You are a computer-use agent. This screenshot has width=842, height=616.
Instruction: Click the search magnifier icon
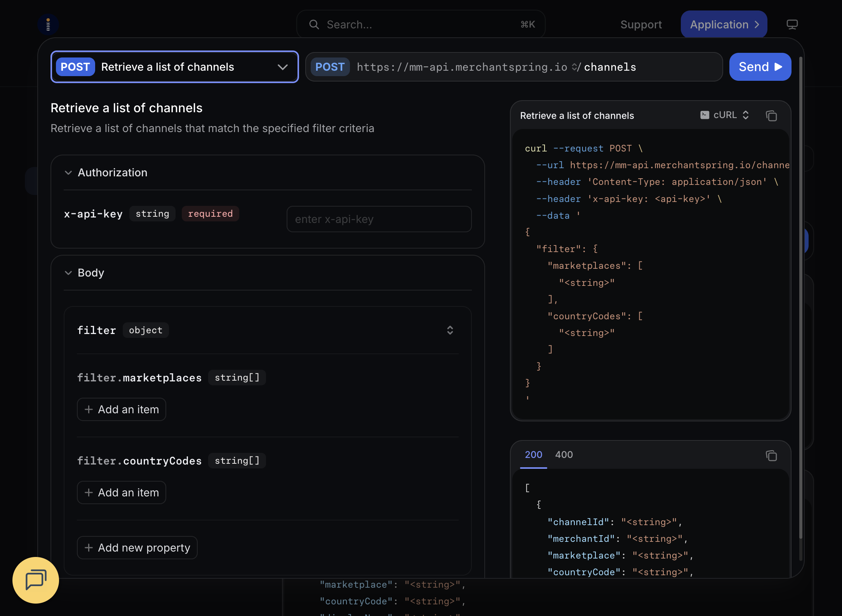314,24
